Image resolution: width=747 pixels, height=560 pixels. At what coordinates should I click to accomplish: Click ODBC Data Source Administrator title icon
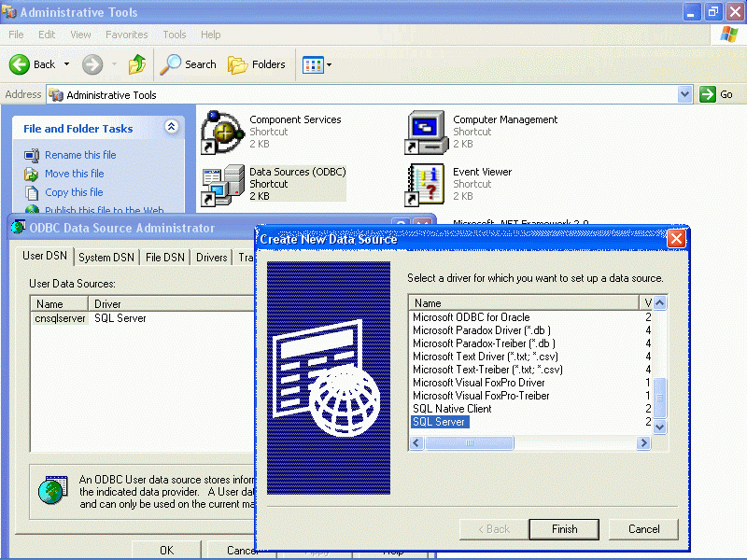(x=18, y=227)
